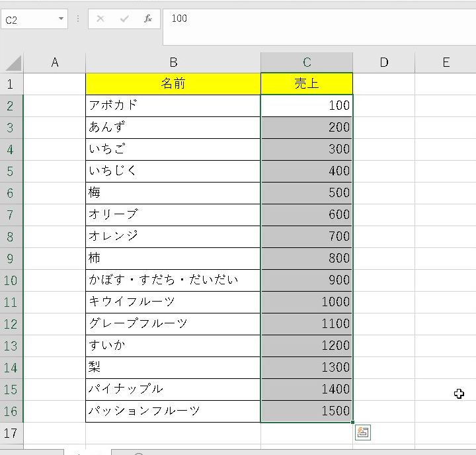Click the cell with value 1500

click(x=307, y=411)
